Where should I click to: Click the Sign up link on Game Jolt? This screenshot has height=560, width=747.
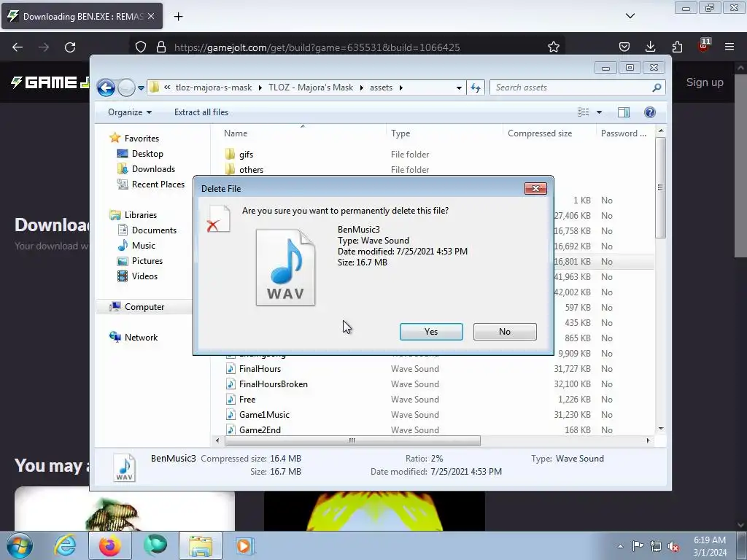(705, 82)
